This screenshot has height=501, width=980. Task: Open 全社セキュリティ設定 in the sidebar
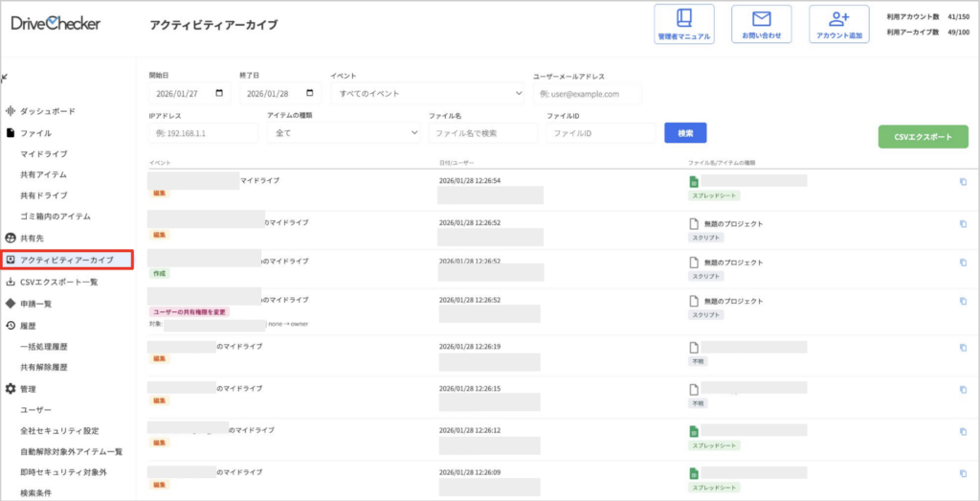59,431
